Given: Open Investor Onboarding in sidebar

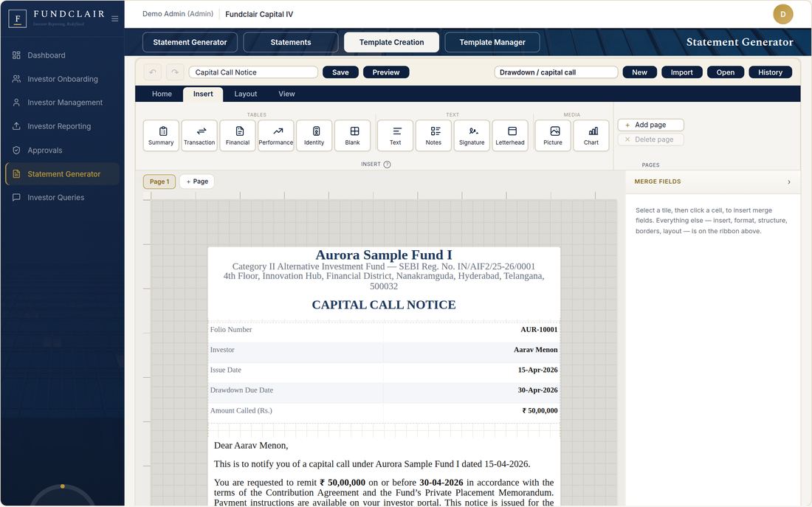Looking at the screenshot, I should click(x=62, y=79).
